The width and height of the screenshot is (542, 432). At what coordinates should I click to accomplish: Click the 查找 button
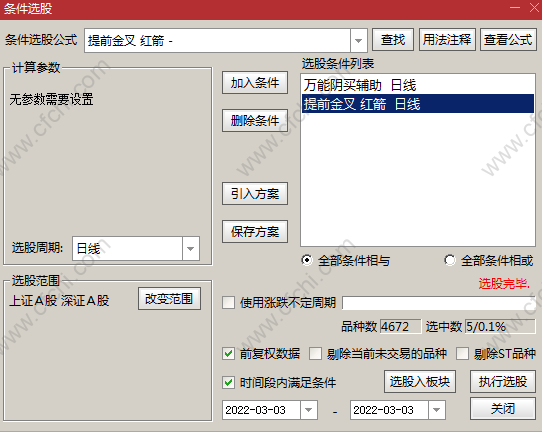[393, 40]
